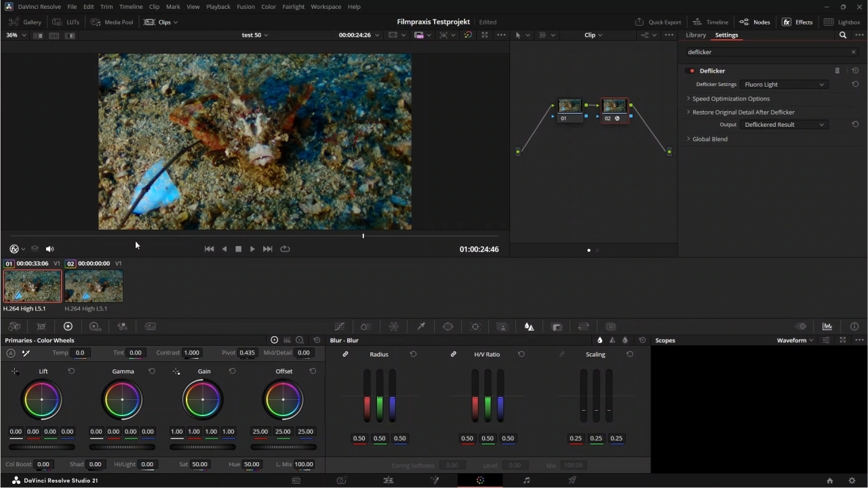Toggle loop playback
The width and height of the screenshot is (868, 488).
point(285,249)
